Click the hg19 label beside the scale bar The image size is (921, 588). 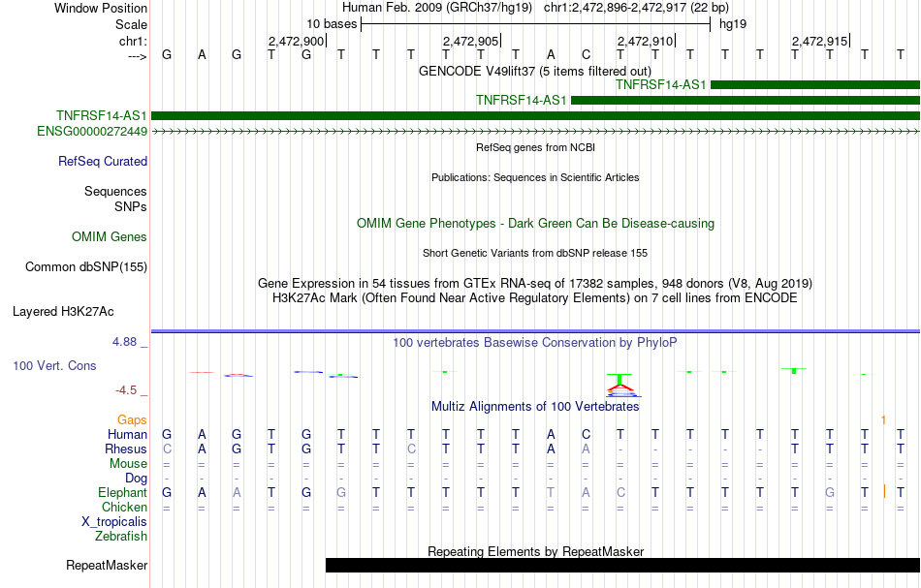coord(733,24)
